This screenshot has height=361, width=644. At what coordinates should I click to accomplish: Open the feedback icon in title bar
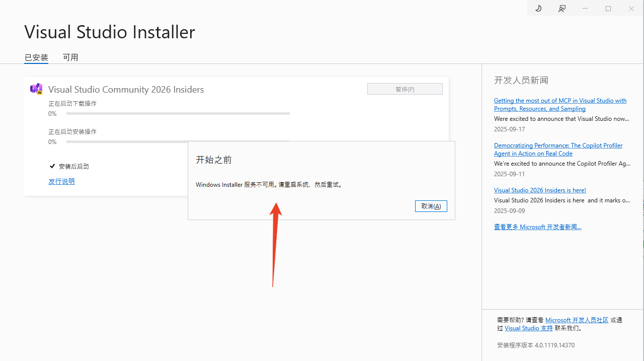(x=562, y=9)
